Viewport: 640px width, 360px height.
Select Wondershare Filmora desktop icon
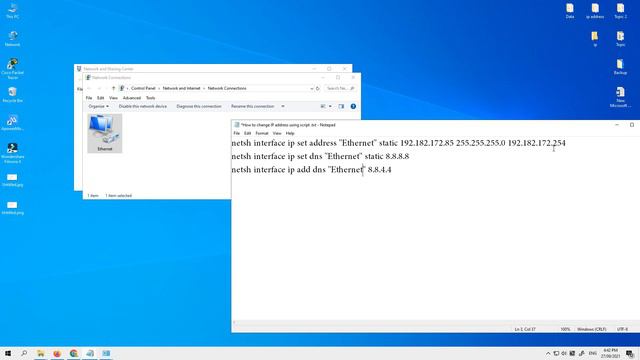pyautogui.click(x=12, y=153)
